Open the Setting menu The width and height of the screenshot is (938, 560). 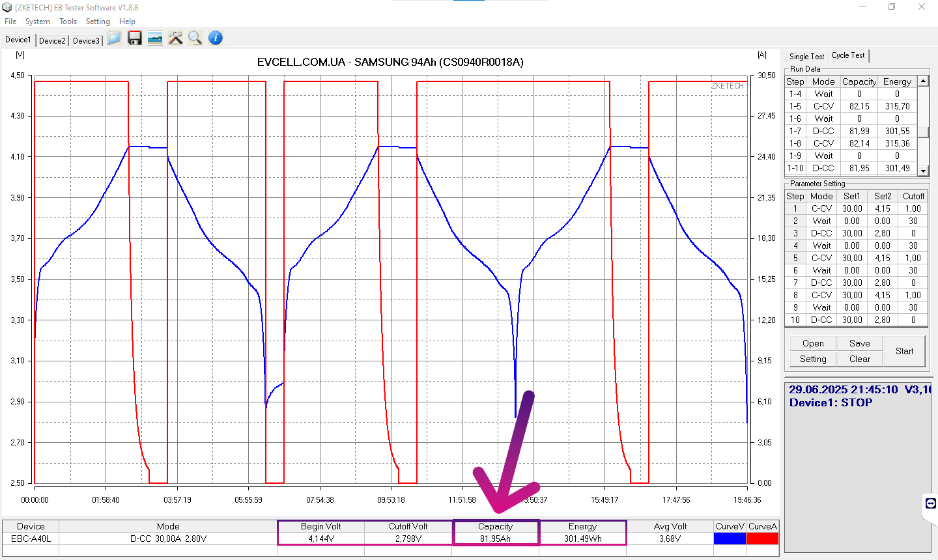coord(98,21)
